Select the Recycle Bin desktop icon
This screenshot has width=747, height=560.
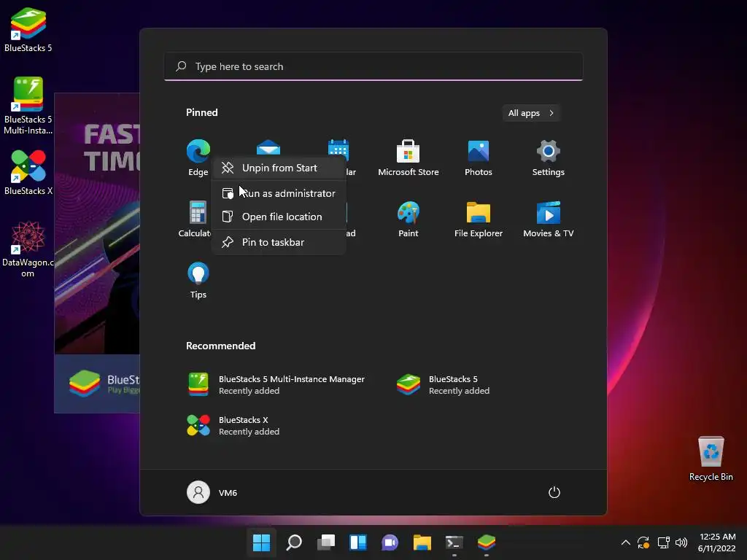coord(711,459)
